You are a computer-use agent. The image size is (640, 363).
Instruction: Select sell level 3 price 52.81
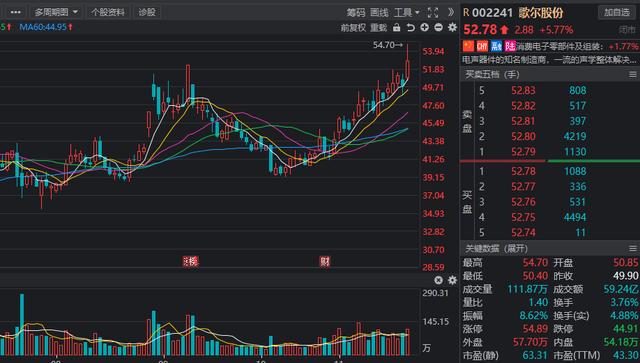pyautogui.click(x=523, y=121)
